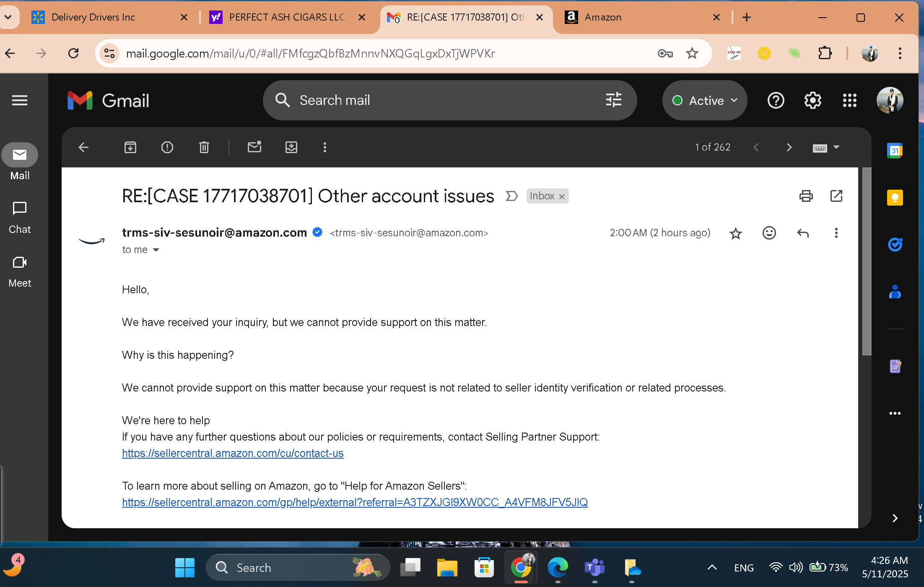924x587 pixels.
Task: Go back to the inbox list
Action: tap(83, 147)
